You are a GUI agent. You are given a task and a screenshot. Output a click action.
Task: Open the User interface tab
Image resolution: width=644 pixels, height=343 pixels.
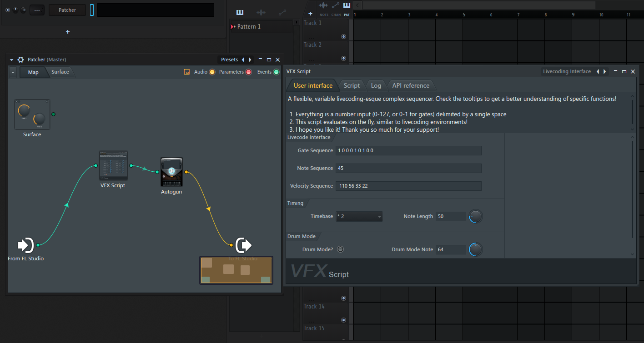coord(313,85)
